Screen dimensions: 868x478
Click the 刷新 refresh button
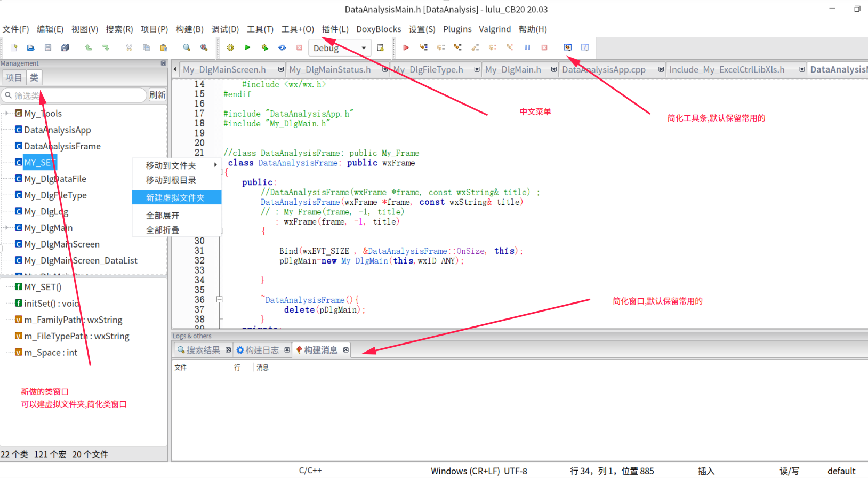[157, 95]
